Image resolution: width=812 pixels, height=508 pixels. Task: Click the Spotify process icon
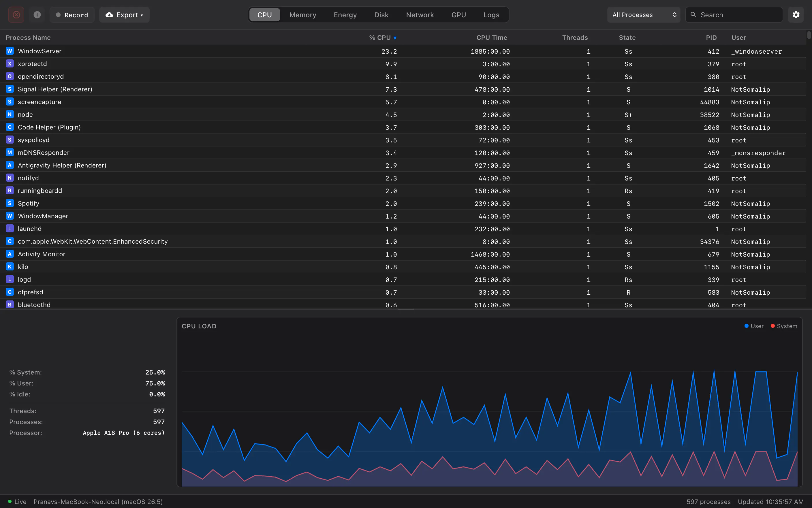click(x=10, y=203)
